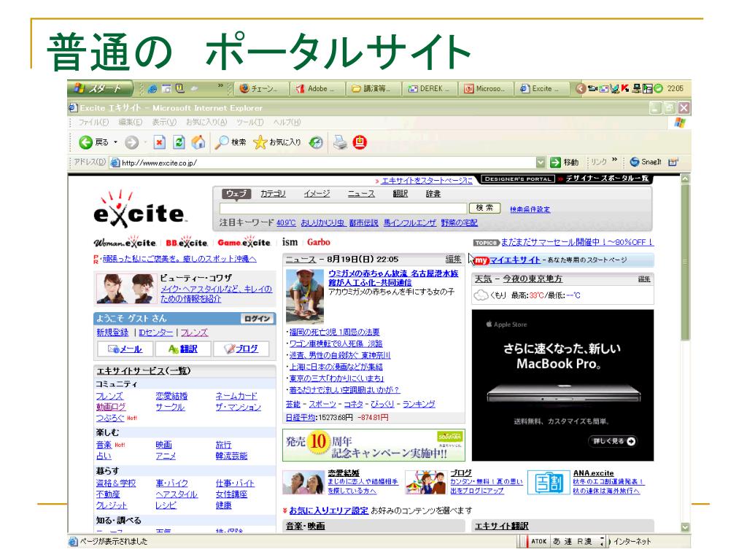Viewport: 747px width, 560px height.
Task: Open the デザイナーズポータル一覧 link
Action: point(608,179)
